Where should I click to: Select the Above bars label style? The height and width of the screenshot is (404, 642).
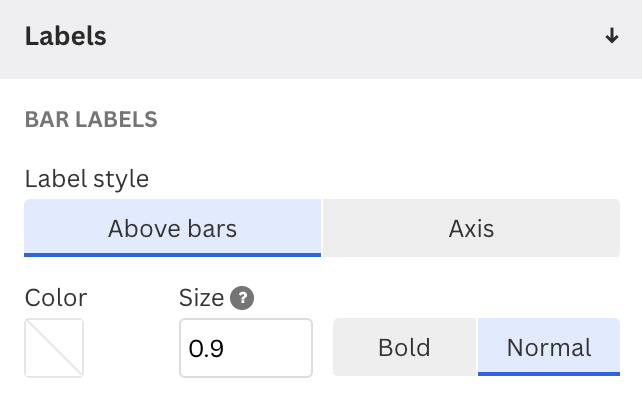[x=172, y=228]
